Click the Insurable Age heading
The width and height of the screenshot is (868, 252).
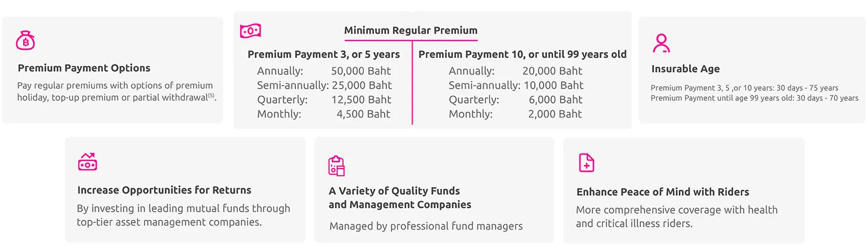[686, 69]
